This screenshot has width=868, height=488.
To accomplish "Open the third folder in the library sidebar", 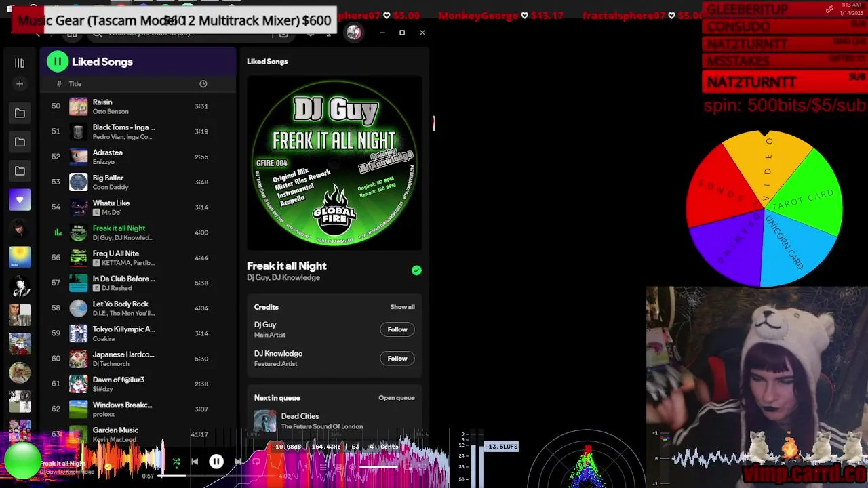I will tap(20, 171).
